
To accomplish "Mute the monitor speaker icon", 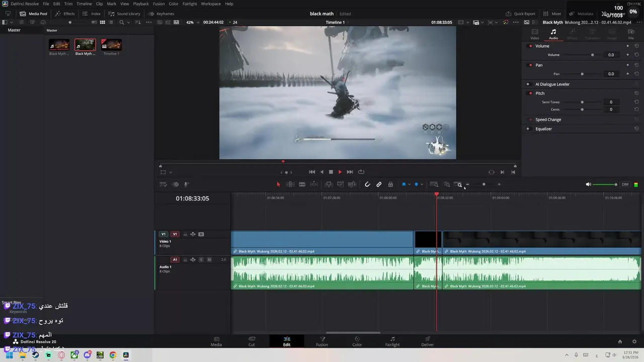I will click(589, 185).
